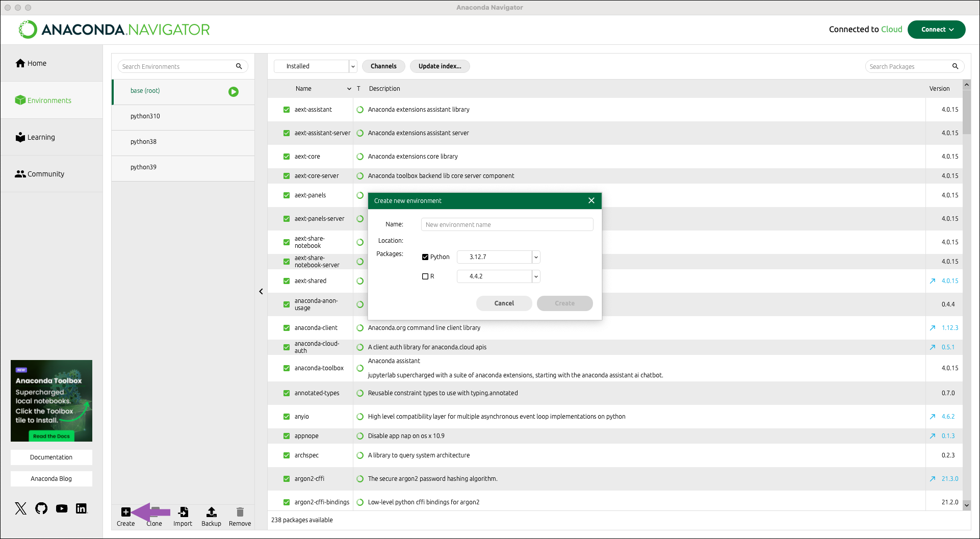Viewport: 980px width, 539px height.
Task: Click the New environment name field
Action: pyautogui.click(x=507, y=225)
